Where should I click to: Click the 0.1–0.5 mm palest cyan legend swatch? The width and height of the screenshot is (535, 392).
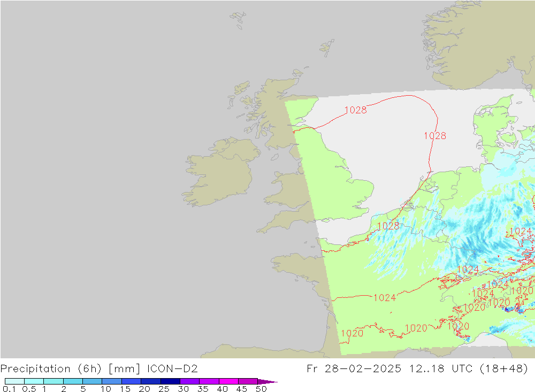point(14,381)
